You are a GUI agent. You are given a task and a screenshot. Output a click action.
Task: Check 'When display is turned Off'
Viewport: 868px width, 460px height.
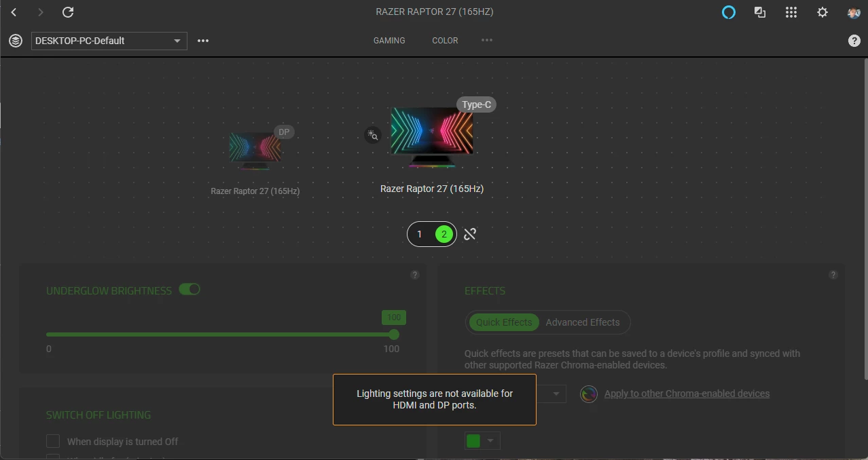coord(53,441)
